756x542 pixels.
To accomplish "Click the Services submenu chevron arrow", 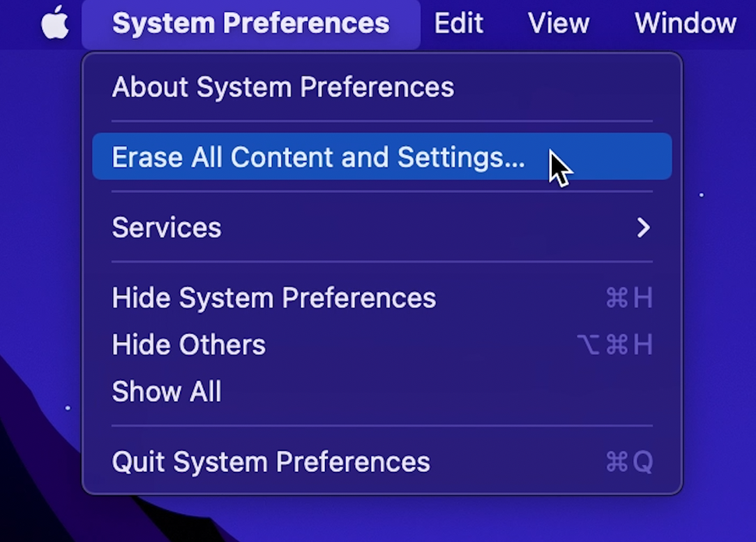I will 643,227.
